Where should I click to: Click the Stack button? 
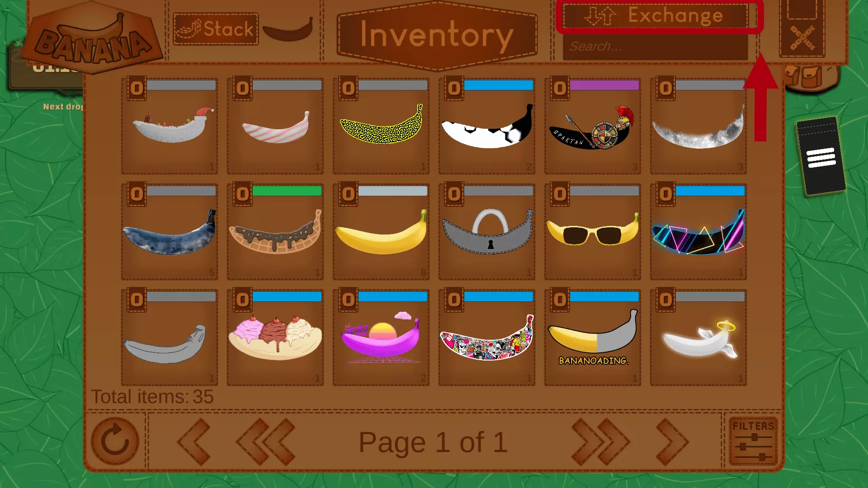(216, 29)
